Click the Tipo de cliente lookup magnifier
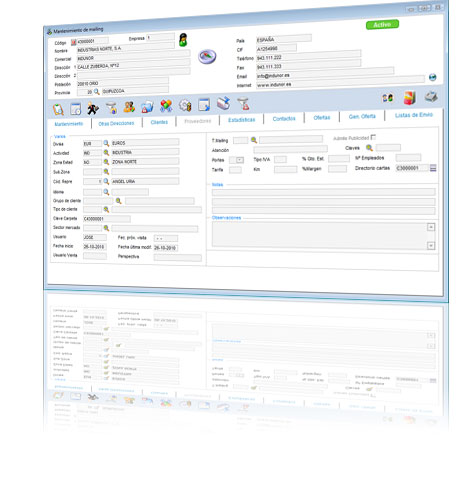Viewport: 475px width, 480px height. tap(106, 209)
